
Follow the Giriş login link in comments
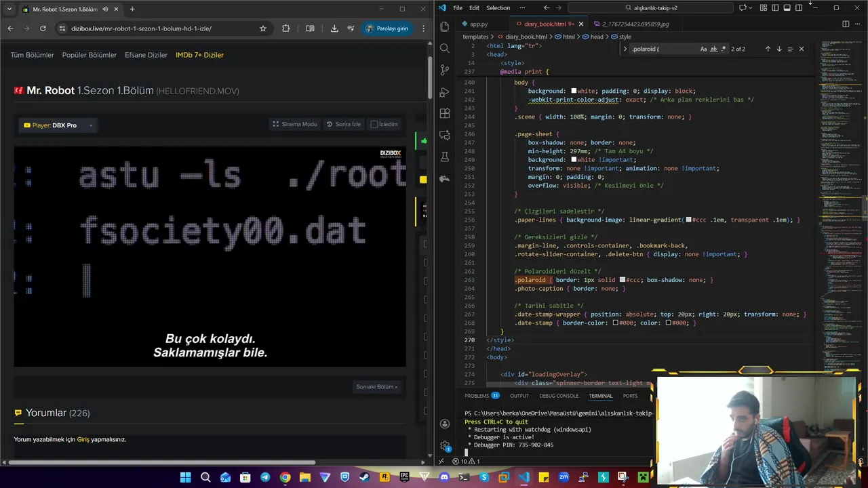(x=83, y=439)
